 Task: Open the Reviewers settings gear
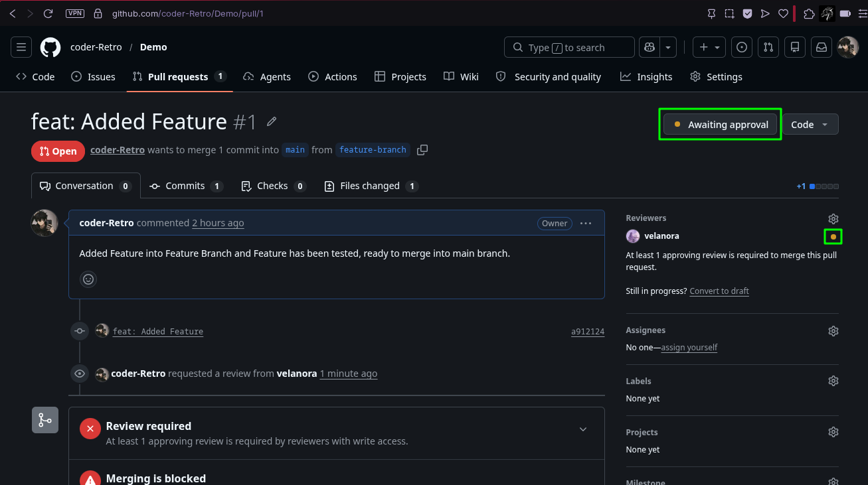tap(833, 219)
